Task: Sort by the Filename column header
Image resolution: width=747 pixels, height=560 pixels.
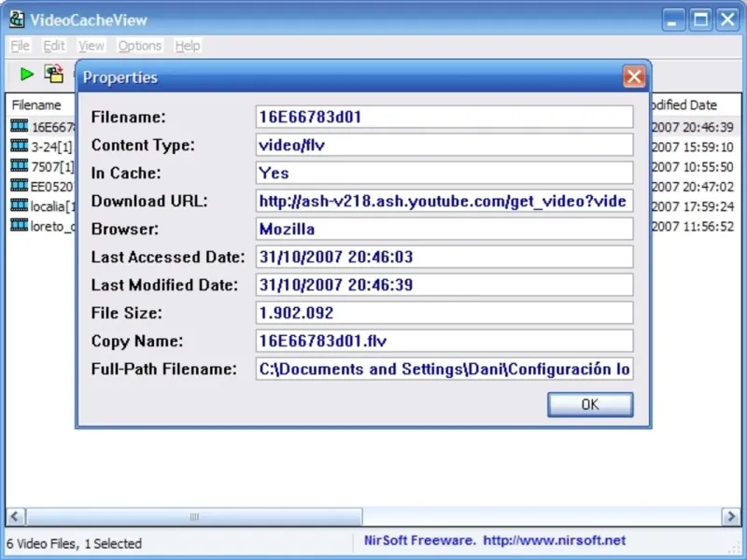Action: coord(41,105)
